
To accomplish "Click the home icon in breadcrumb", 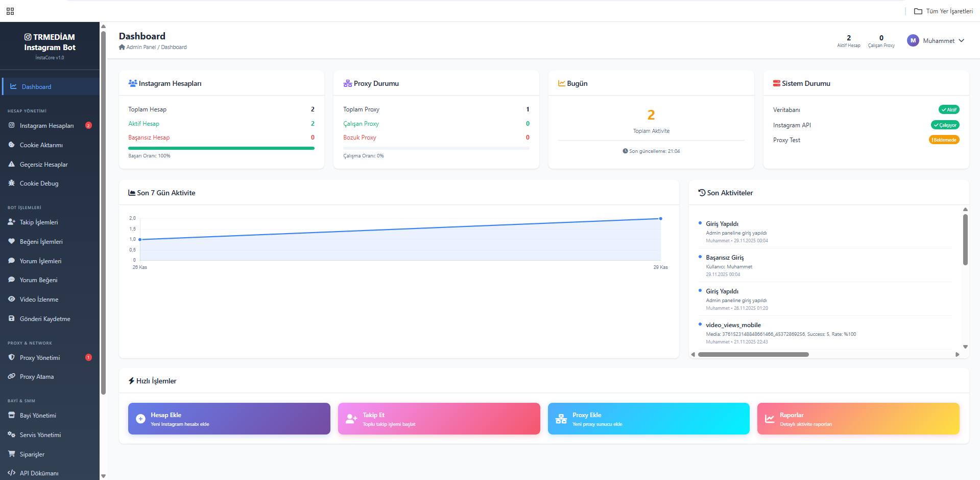I will click(122, 47).
